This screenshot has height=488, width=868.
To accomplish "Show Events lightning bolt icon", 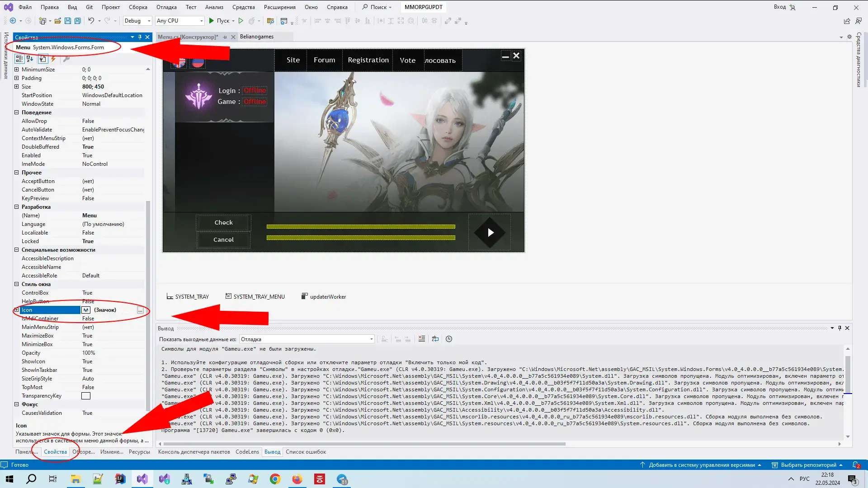I will tap(53, 59).
